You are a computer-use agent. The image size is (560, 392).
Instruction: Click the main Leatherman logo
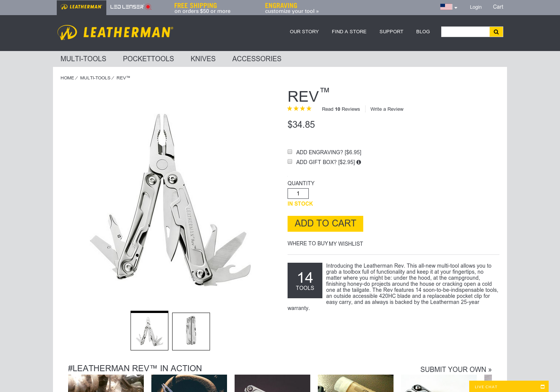115,33
